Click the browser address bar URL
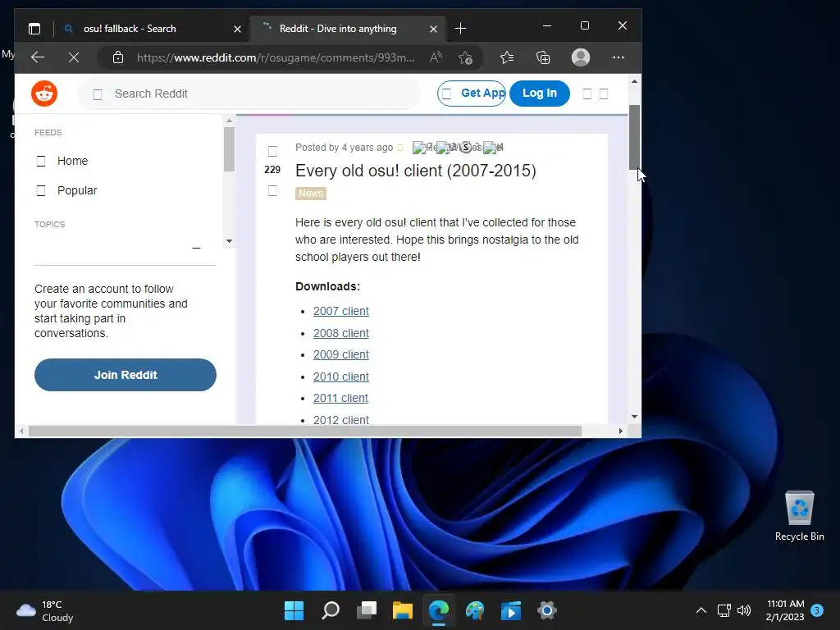The image size is (840, 630). click(x=276, y=57)
